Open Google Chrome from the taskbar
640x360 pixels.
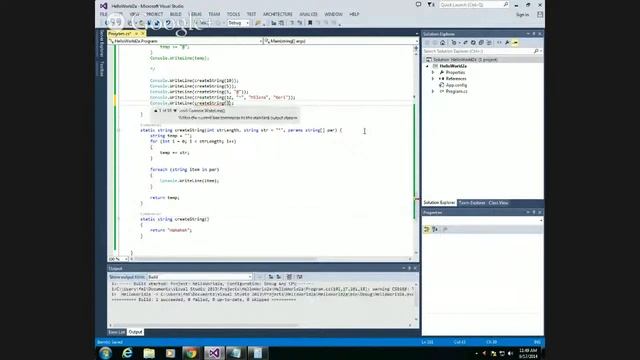point(192,353)
